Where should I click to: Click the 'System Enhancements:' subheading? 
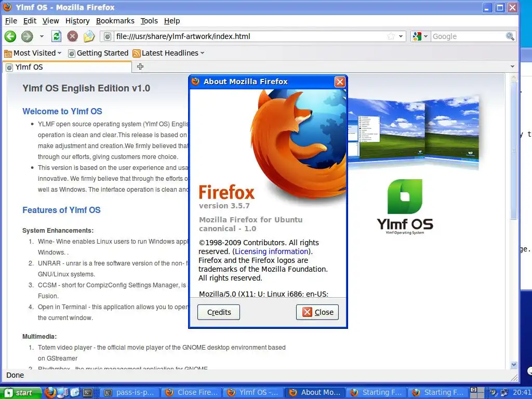pyautogui.click(x=58, y=230)
